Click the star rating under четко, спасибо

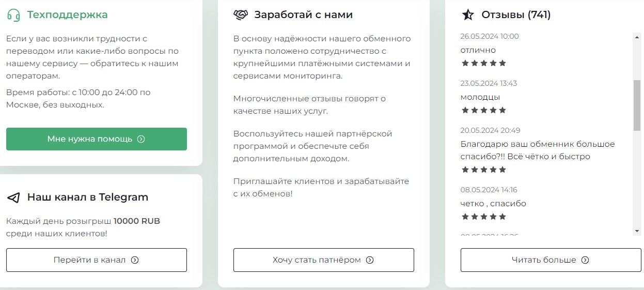click(483, 217)
